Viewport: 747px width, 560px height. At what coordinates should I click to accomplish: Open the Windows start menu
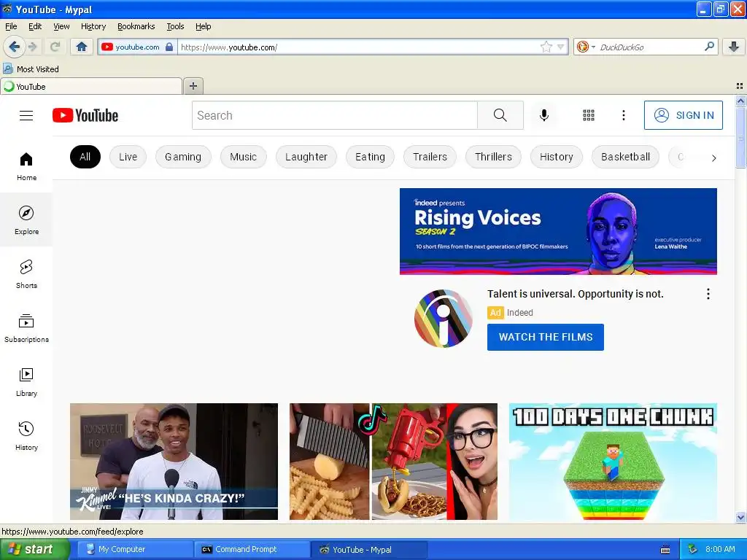point(34,549)
